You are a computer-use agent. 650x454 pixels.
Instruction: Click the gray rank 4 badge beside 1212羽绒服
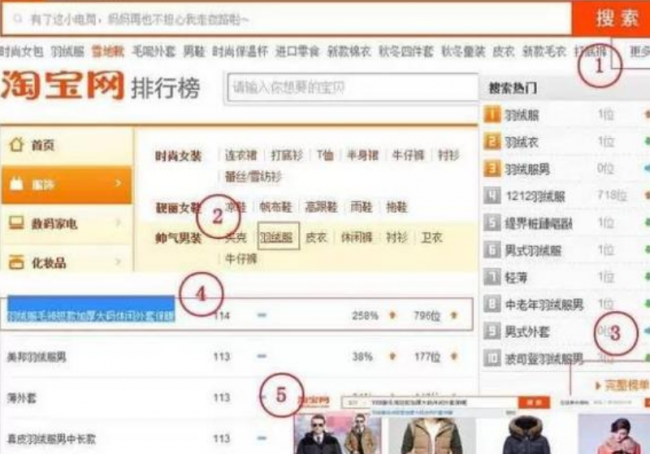click(492, 196)
